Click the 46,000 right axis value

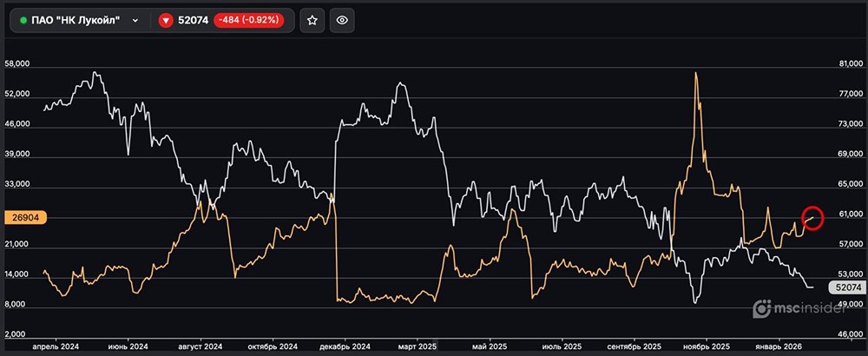(851, 334)
